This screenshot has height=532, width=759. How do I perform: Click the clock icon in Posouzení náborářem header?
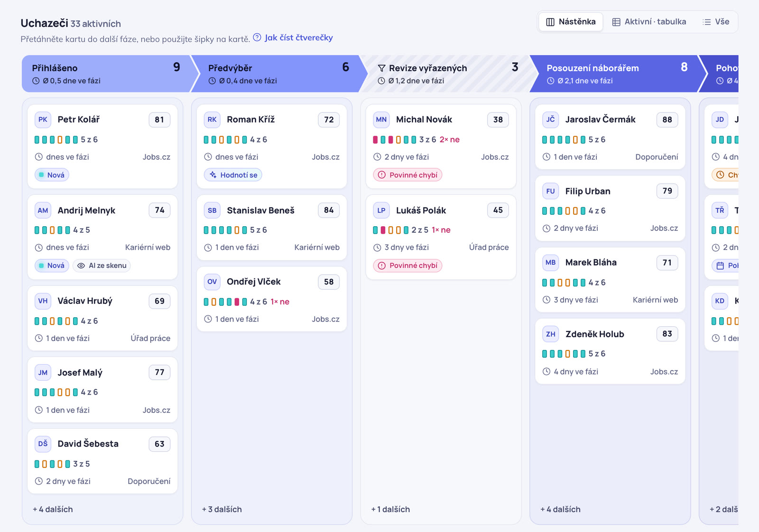[551, 81]
